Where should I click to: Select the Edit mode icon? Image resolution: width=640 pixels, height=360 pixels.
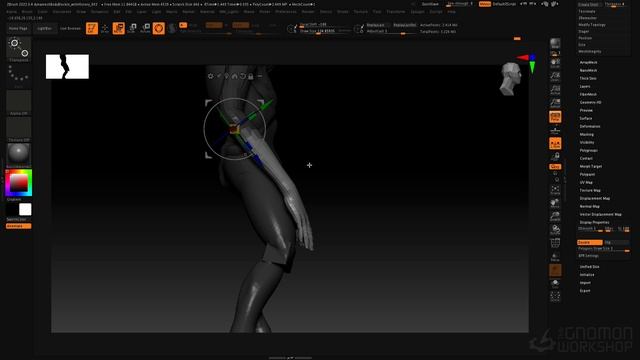click(92, 28)
